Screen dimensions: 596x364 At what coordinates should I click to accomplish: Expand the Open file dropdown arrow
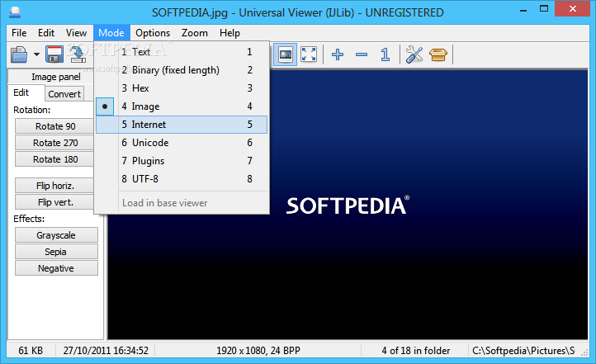(36, 54)
